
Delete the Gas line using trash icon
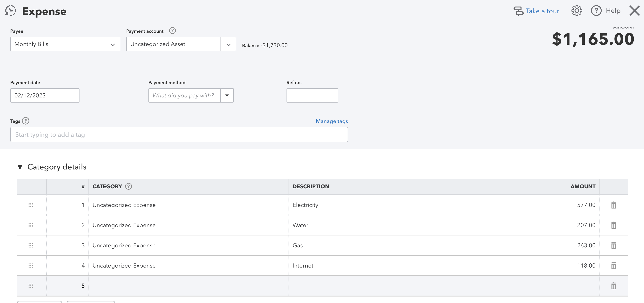[613, 245]
